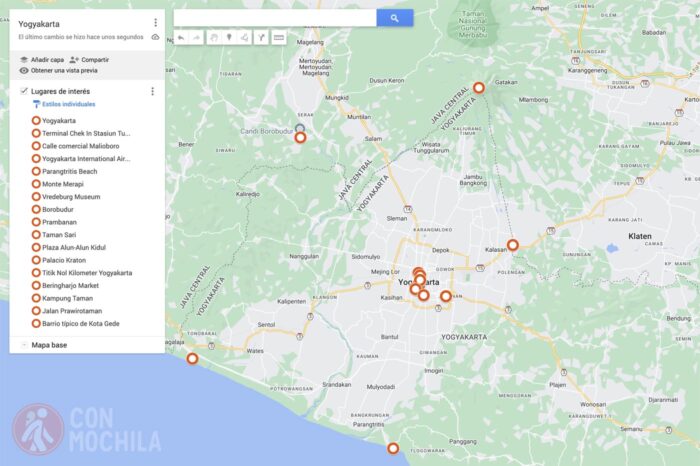Click Compartir

click(89, 59)
